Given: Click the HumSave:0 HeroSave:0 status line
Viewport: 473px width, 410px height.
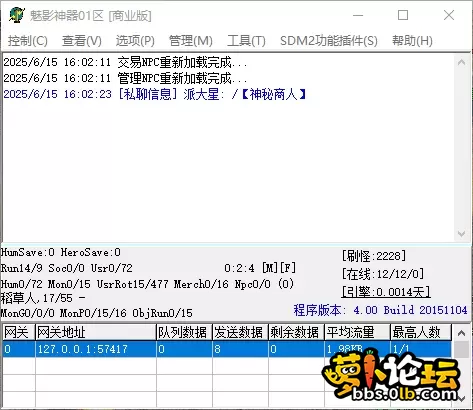Looking at the screenshot, I should [61, 252].
